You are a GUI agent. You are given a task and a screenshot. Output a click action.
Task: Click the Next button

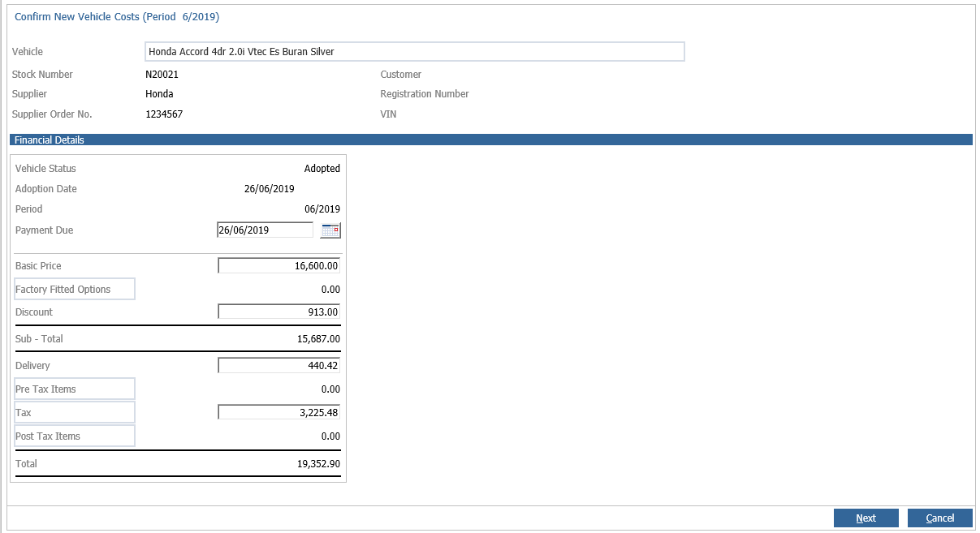(x=866, y=518)
